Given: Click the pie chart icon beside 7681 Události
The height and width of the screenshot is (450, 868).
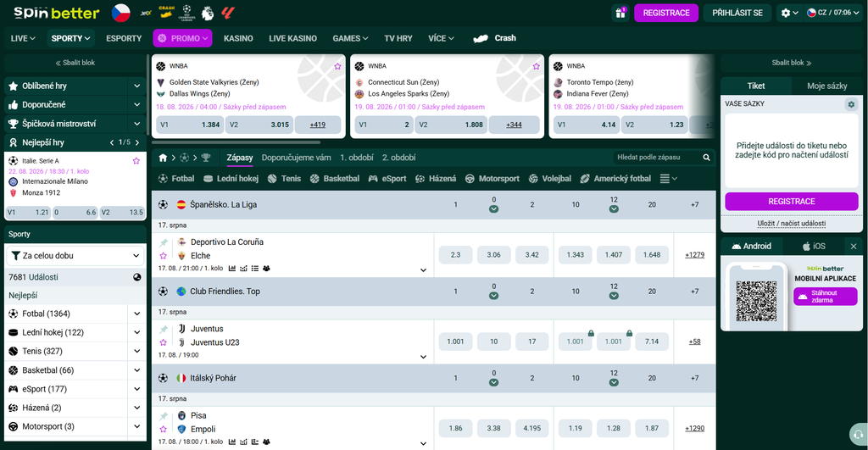Looking at the screenshot, I should pos(136,277).
